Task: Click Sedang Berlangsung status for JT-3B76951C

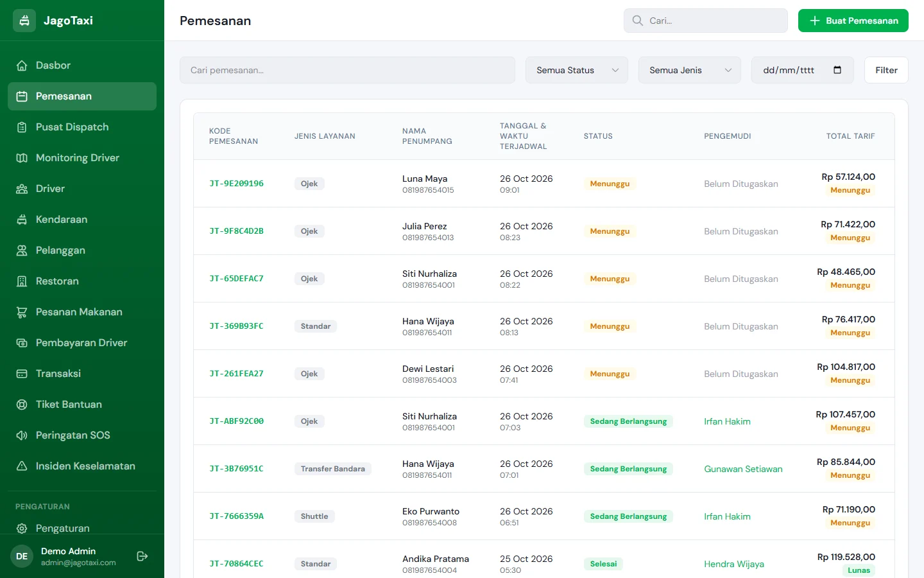Action: 628,469
